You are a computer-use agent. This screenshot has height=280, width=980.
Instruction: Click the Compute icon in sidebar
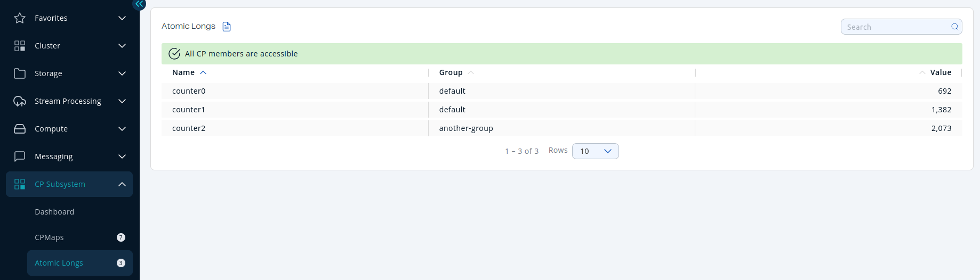pyautogui.click(x=20, y=129)
